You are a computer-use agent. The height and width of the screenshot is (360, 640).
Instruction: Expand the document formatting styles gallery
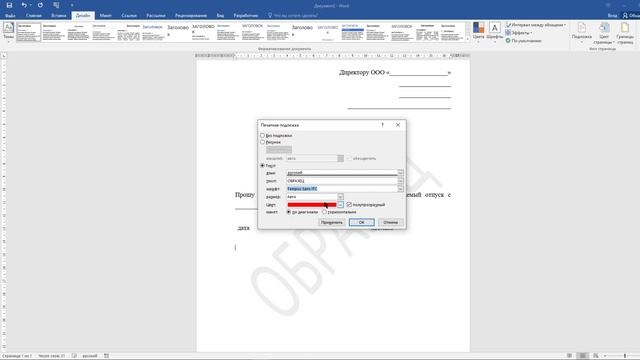tap(468, 39)
